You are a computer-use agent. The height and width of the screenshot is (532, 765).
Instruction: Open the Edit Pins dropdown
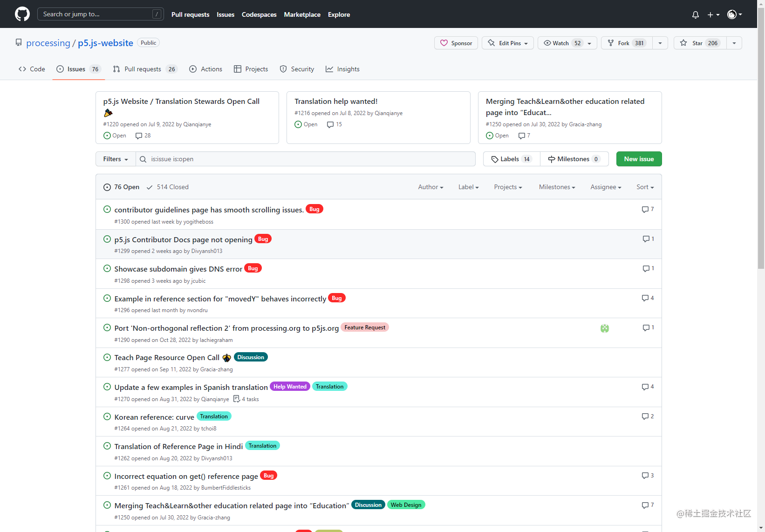click(508, 43)
